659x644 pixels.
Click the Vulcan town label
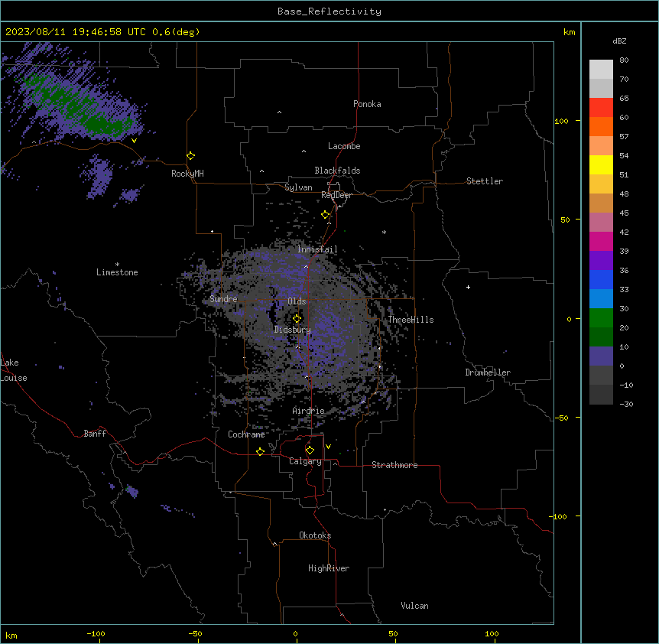[x=414, y=606]
